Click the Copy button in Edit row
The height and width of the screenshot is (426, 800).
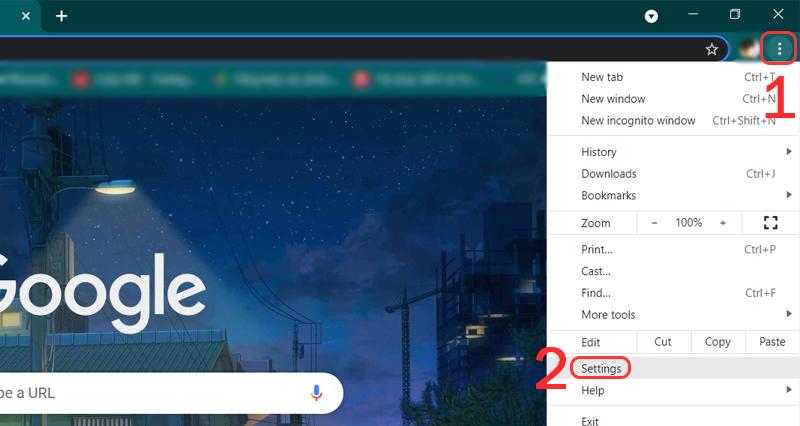click(x=718, y=342)
